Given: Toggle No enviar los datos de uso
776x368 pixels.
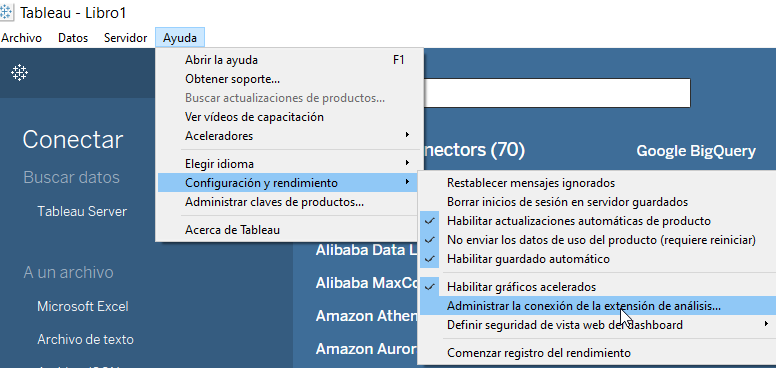Looking at the screenshot, I should [x=597, y=240].
